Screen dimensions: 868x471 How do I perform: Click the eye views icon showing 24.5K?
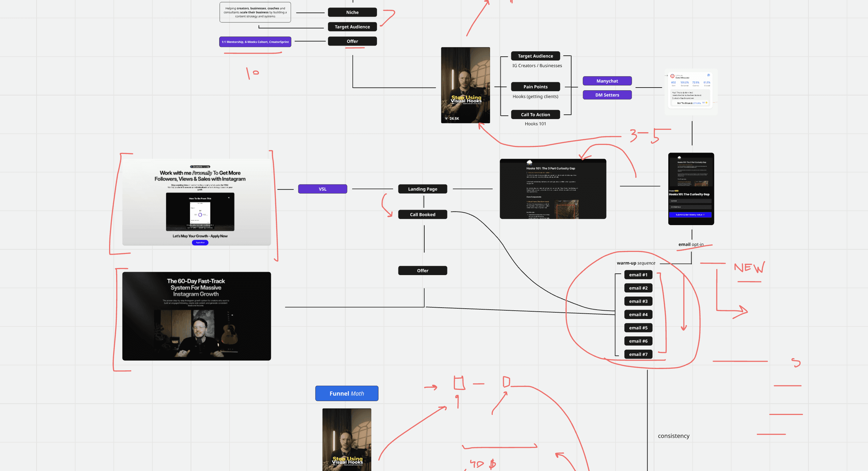click(x=446, y=118)
